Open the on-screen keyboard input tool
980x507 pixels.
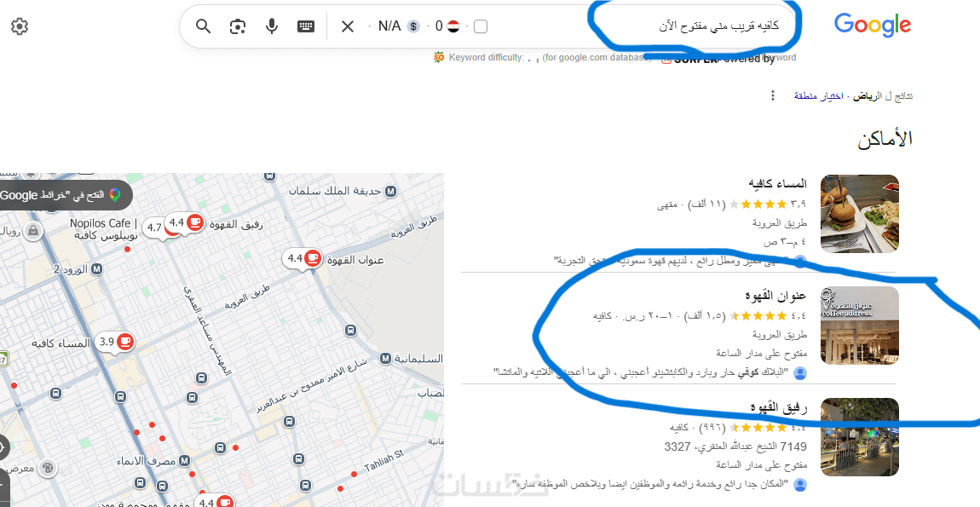306,26
